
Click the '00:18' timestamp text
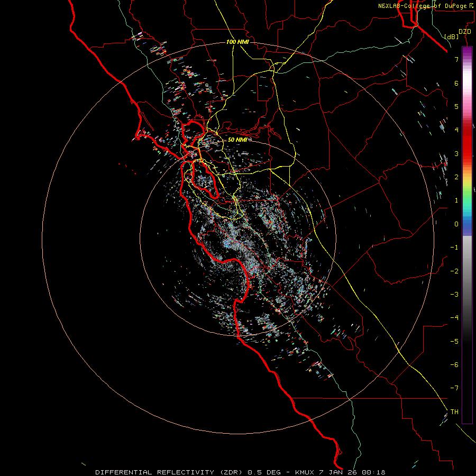click(374, 472)
